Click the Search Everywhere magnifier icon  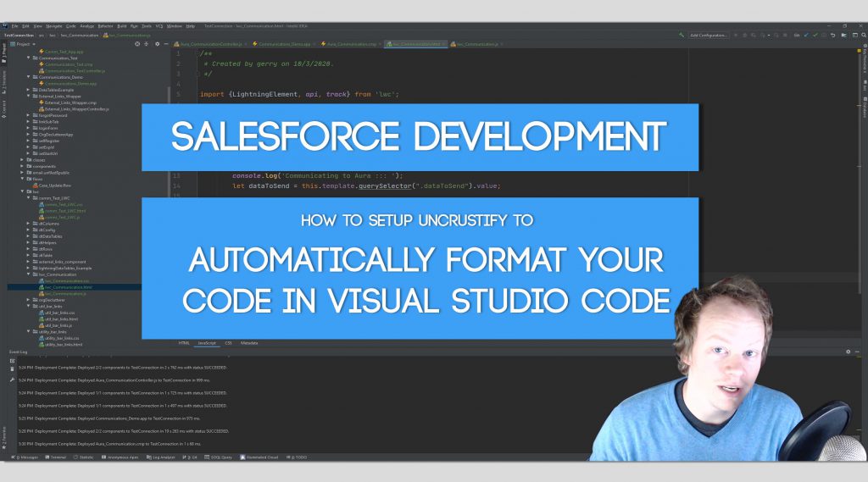pos(864,36)
